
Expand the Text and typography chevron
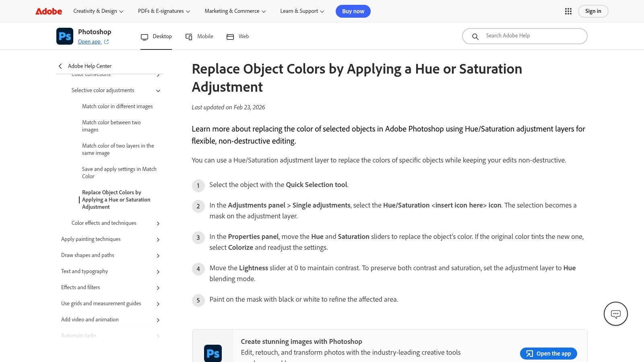(158, 272)
